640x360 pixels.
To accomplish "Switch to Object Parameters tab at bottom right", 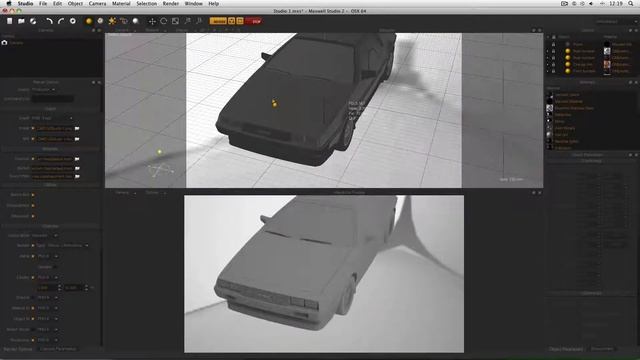I will pos(566,349).
